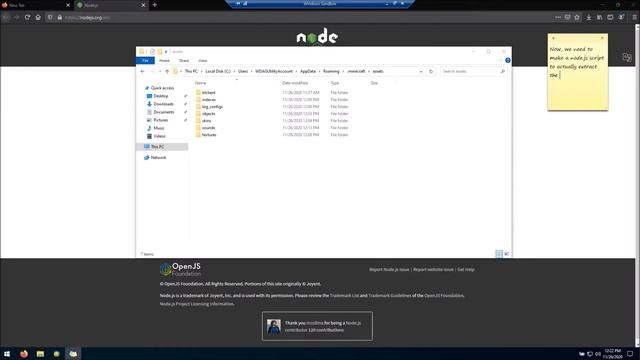Click the .minecraft breadcrumb segment
The height and width of the screenshot is (360, 640).
[x=356, y=71]
